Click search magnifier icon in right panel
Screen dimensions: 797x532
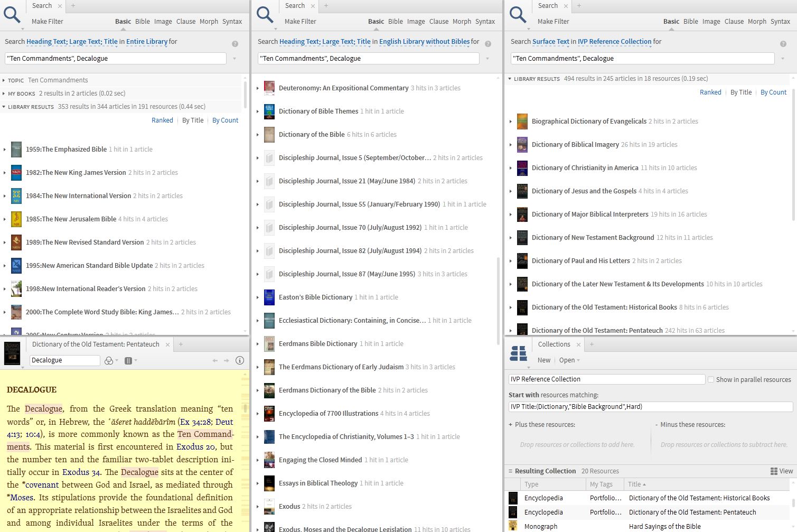point(518,15)
